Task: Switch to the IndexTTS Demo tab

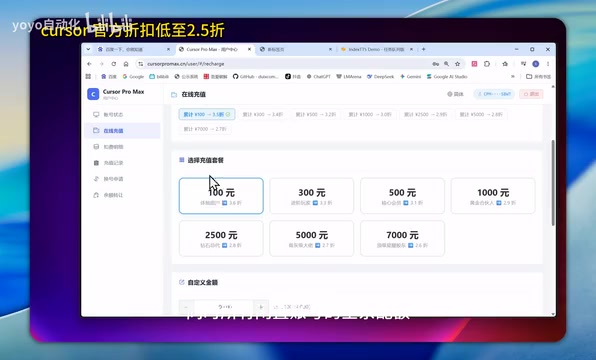Action: tap(376, 49)
